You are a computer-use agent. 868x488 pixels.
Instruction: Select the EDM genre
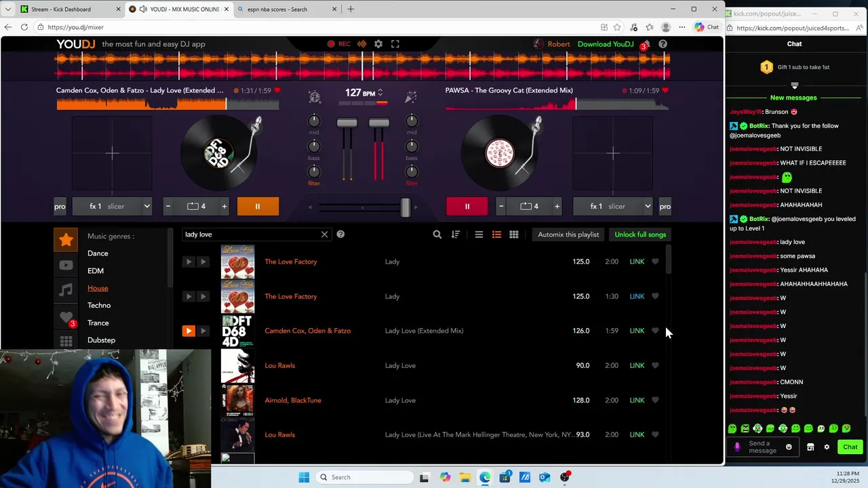pos(96,270)
